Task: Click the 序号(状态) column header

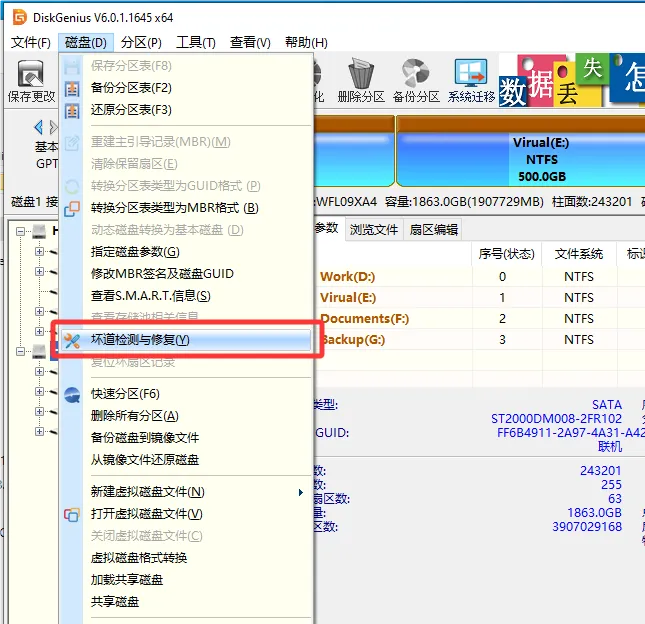Action: pyautogui.click(x=506, y=254)
